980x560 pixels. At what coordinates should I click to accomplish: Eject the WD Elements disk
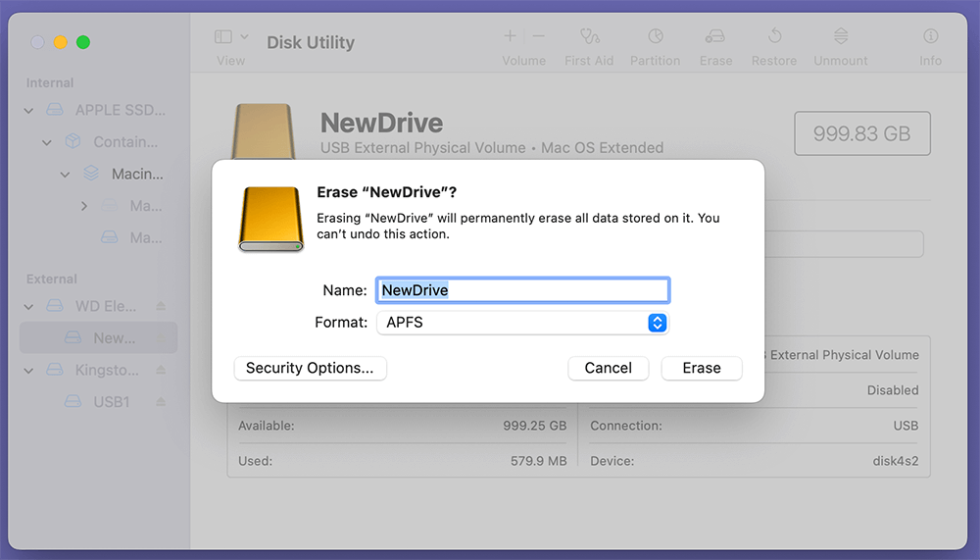pos(161,306)
